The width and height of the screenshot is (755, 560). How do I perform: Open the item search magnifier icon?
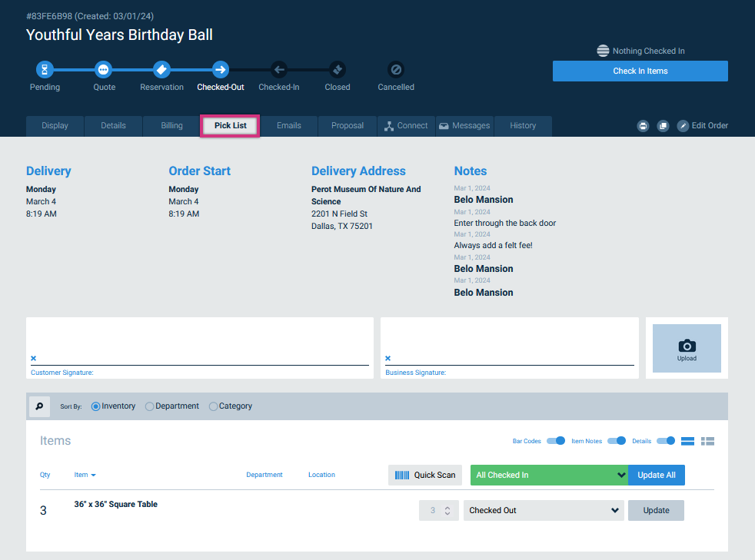click(x=39, y=406)
